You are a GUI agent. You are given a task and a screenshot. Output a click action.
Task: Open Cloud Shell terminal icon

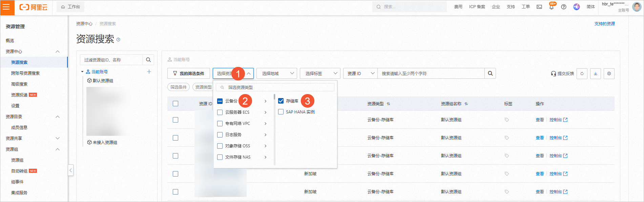pos(539,7)
